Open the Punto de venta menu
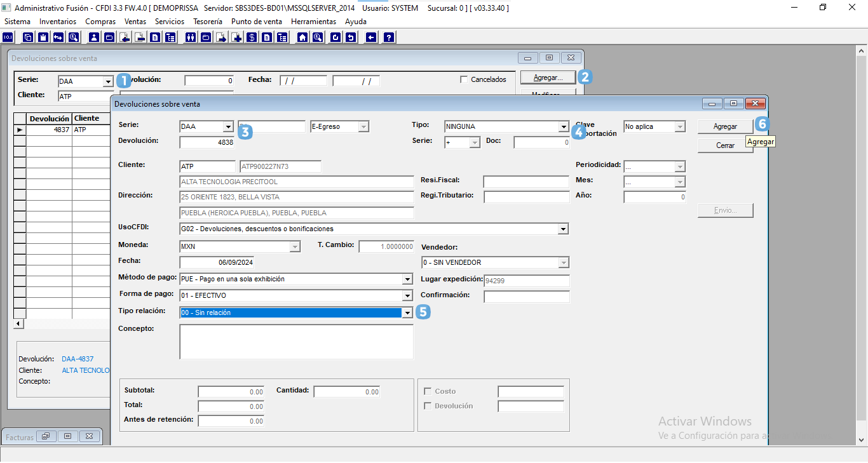Screen dimensions: 868x463 257,22
